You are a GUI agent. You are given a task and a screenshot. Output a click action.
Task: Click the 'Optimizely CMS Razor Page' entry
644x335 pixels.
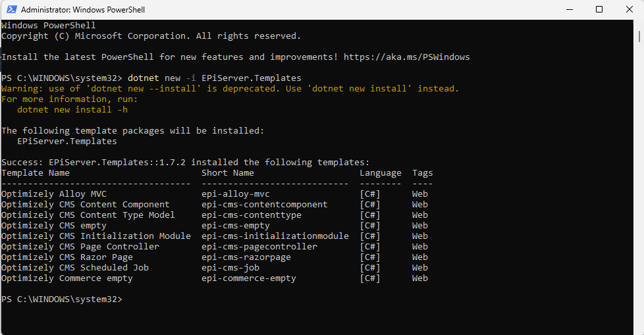click(67, 257)
